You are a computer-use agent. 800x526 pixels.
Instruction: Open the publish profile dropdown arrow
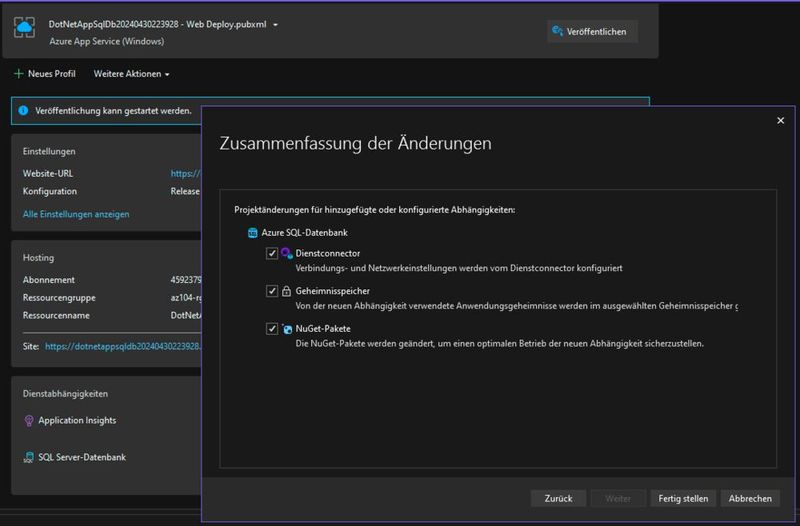point(276,24)
